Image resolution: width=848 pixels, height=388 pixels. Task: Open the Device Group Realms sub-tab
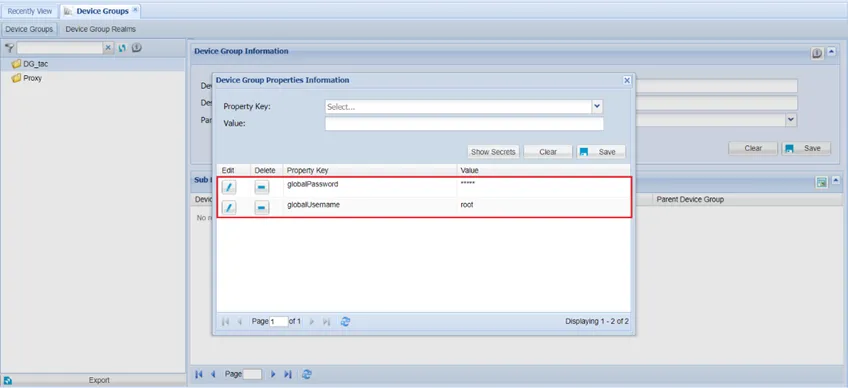click(x=101, y=29)
